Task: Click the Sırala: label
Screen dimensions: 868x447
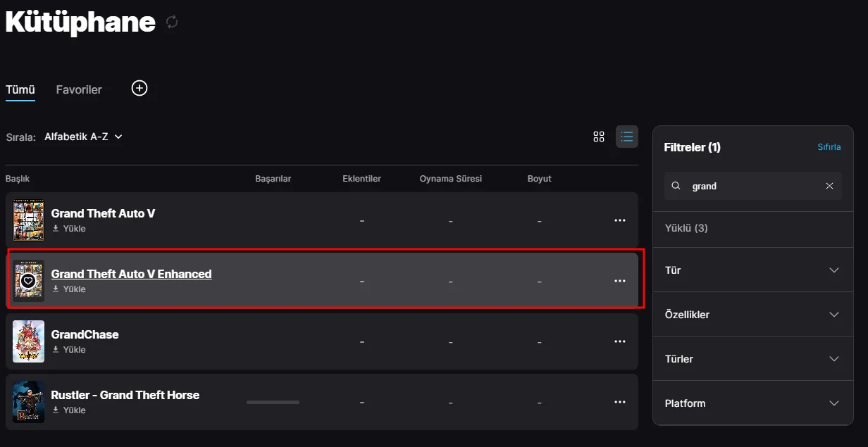Action: pos(21,137)
